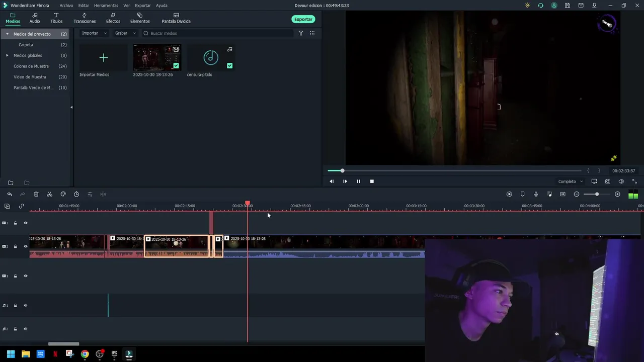Screen dimensions: 644x362
Task: Create a new folder in media panel
Action: point(11,183)
